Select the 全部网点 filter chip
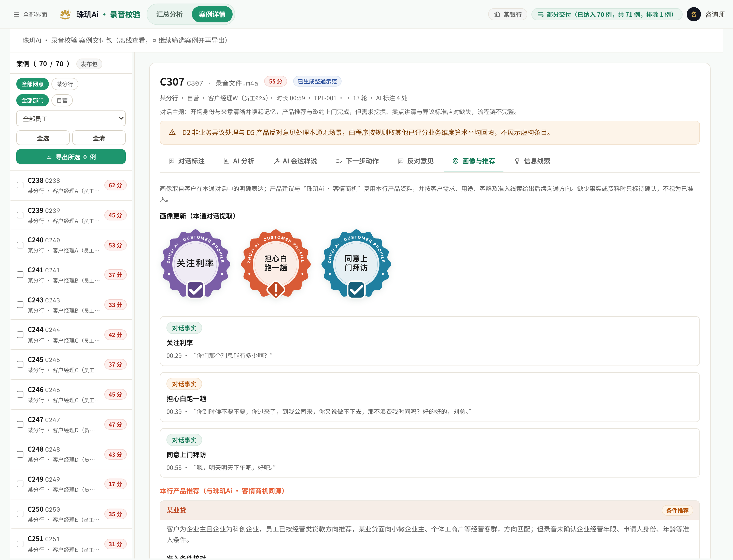This screenshot has width=733, height=560. (32, 84)
